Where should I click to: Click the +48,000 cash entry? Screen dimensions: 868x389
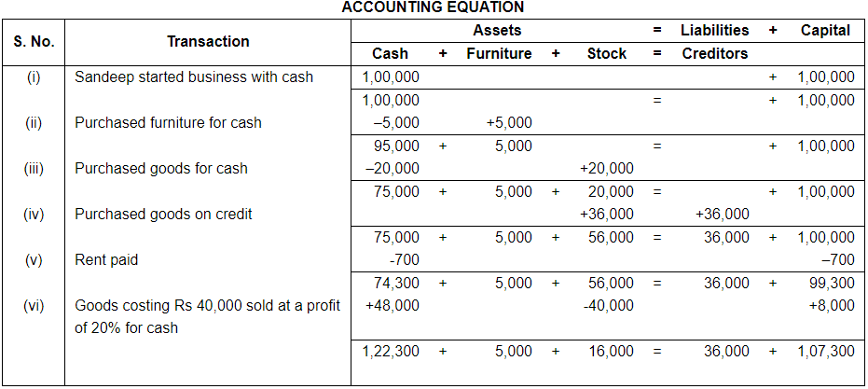[392, 305]
